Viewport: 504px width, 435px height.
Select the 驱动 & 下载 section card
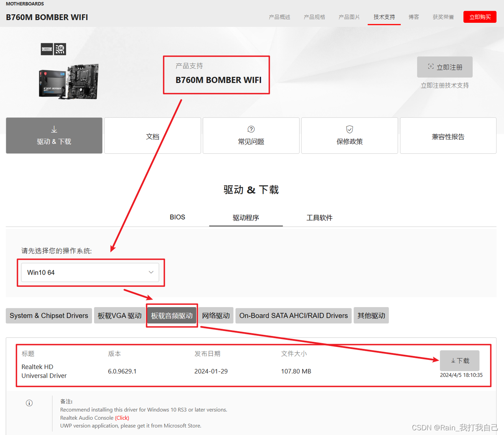pos(54,135)
